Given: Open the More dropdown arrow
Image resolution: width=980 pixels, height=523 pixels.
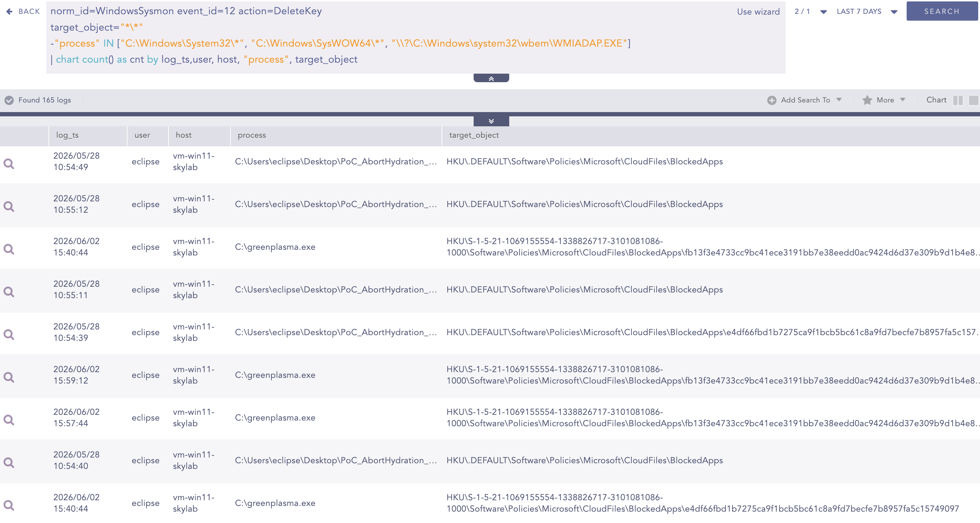Looking at the screenshot, I should point(902,100).
